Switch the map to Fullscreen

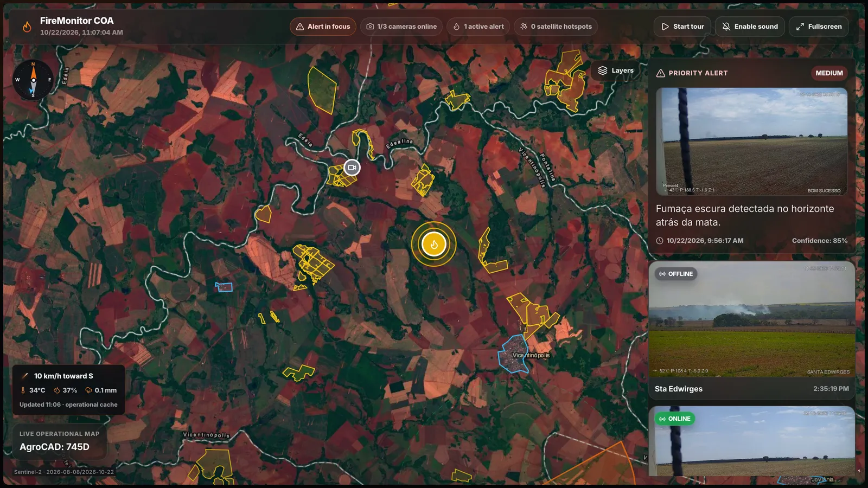coord(819,27)
